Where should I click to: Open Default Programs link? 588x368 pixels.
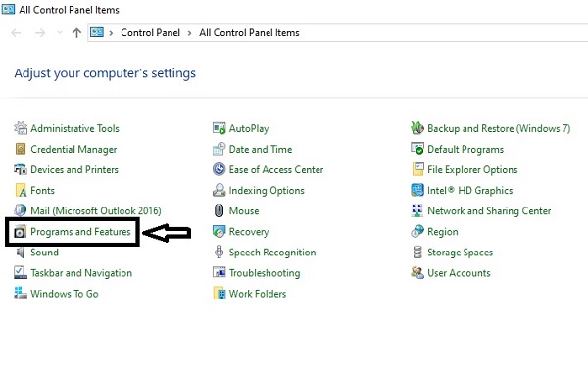[465, 150]
